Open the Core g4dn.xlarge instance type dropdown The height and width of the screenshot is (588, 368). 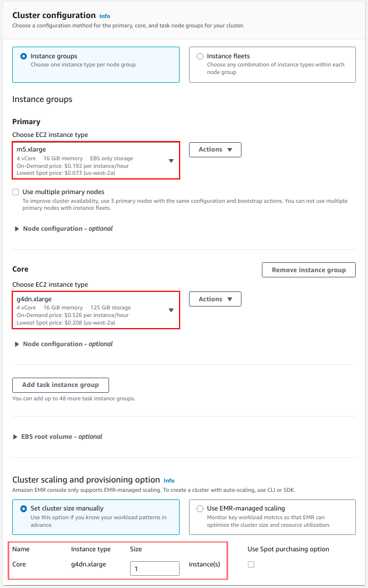tap(96, 310)
